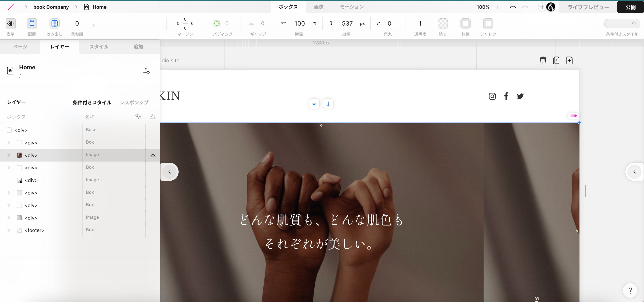
Task: Expand the selected Image div layer
Action: coord(9,155)
